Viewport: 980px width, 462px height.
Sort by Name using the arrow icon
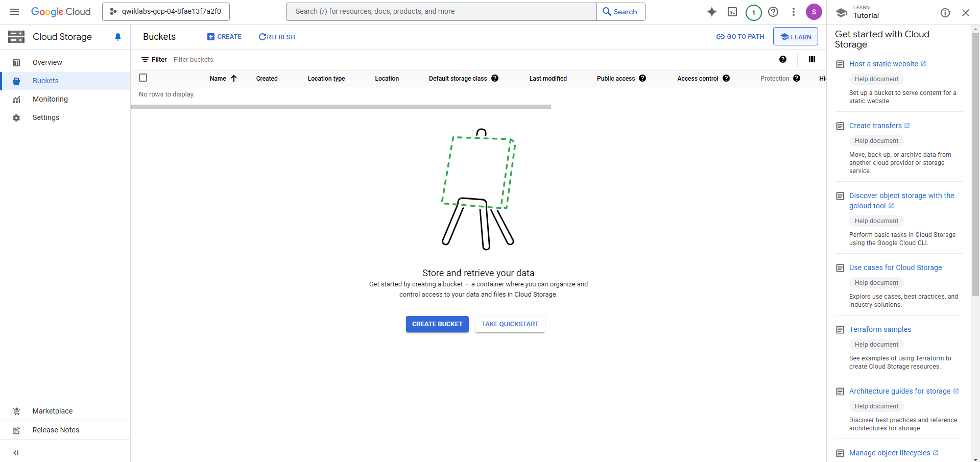(x=234, y=78)
